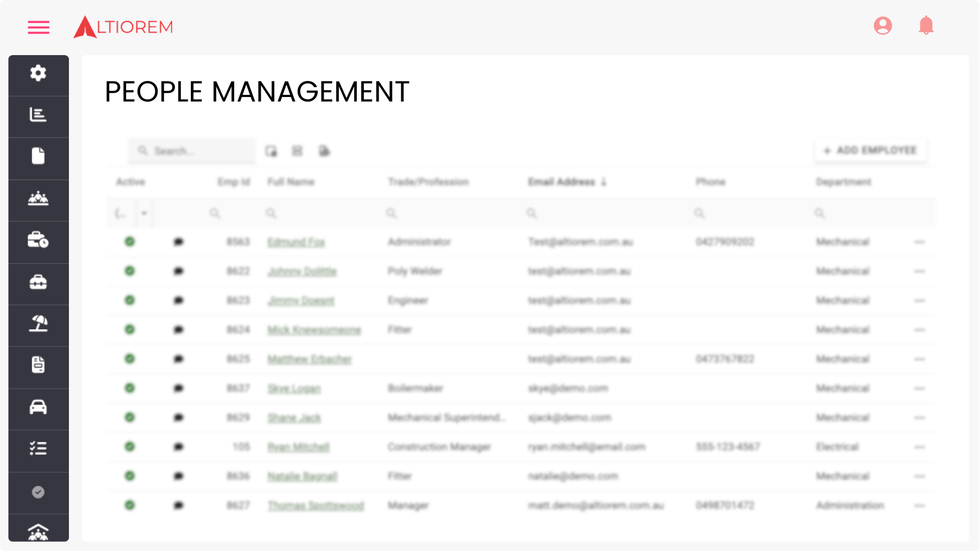This screenshot has width=980, height=551.
Task: Open row options for Johnny Dolittle
Action: coord(919,271)
